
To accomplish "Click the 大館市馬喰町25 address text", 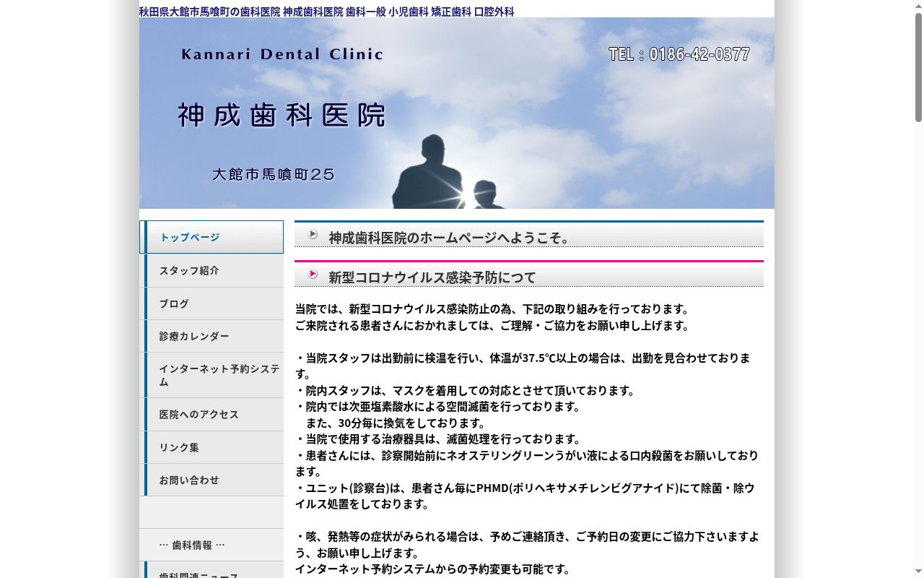I will tap(274, 174).
